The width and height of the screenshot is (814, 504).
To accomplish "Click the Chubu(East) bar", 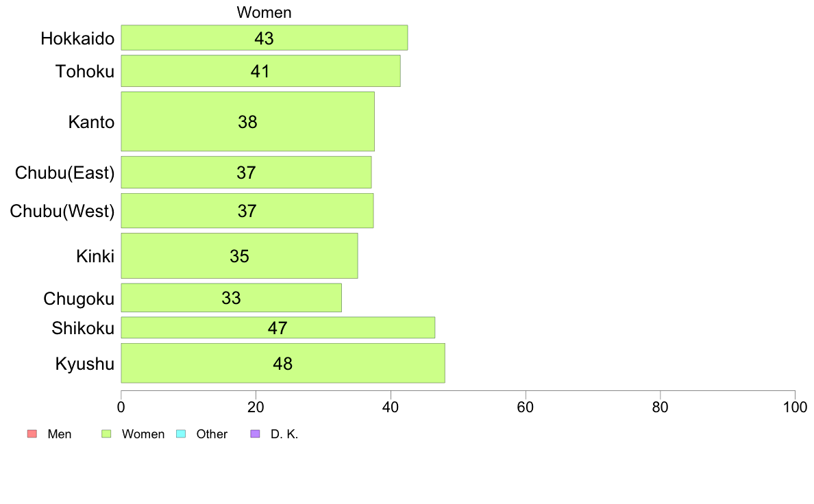I will tap(246, 173).
